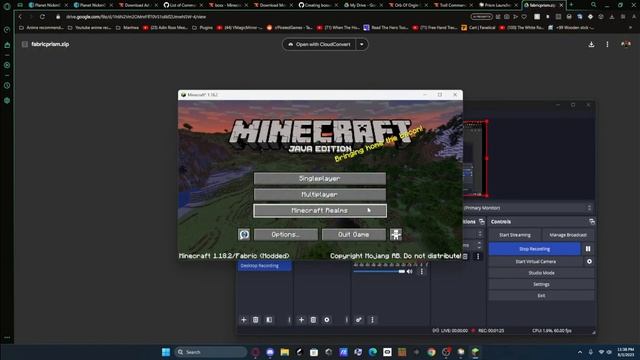Open audio channel options dots in mixer
This screenshot has height=360, width=640.
[422, 271]
